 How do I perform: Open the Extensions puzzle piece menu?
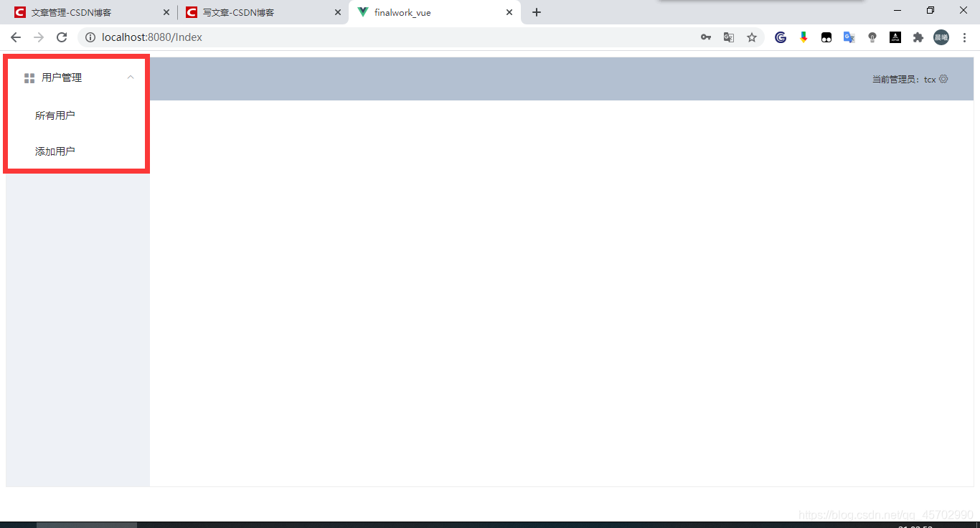coord(918,37)
